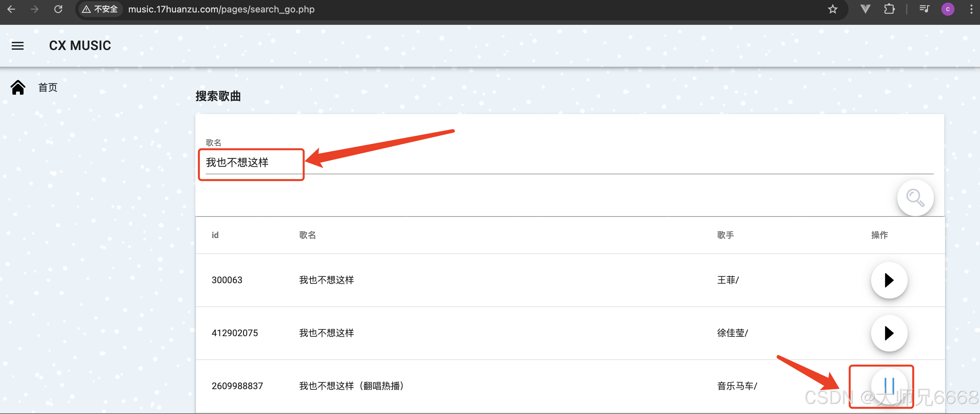Click the 搜索歌曲 heading
The image size is (980, 414).
218,96
